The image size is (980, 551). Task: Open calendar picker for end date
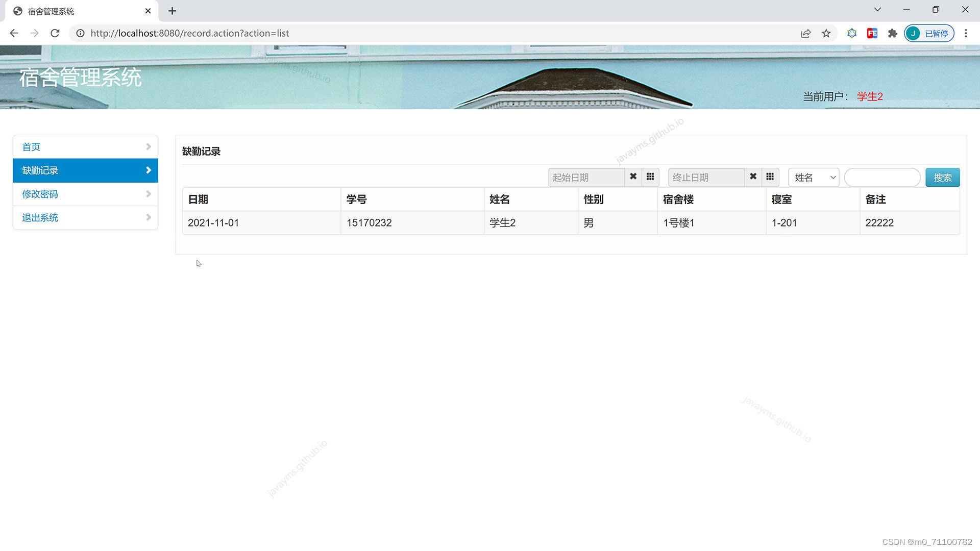click(x=770, y=177)
